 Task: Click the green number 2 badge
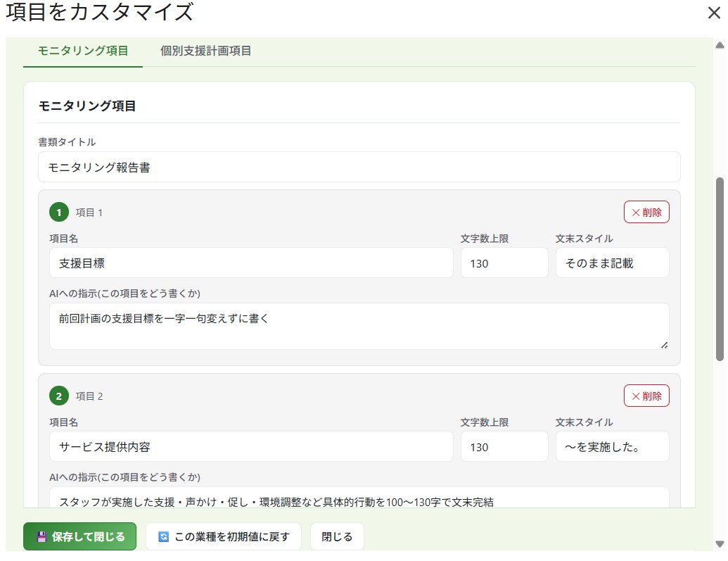pyautogui.click(x=59, y=396)
